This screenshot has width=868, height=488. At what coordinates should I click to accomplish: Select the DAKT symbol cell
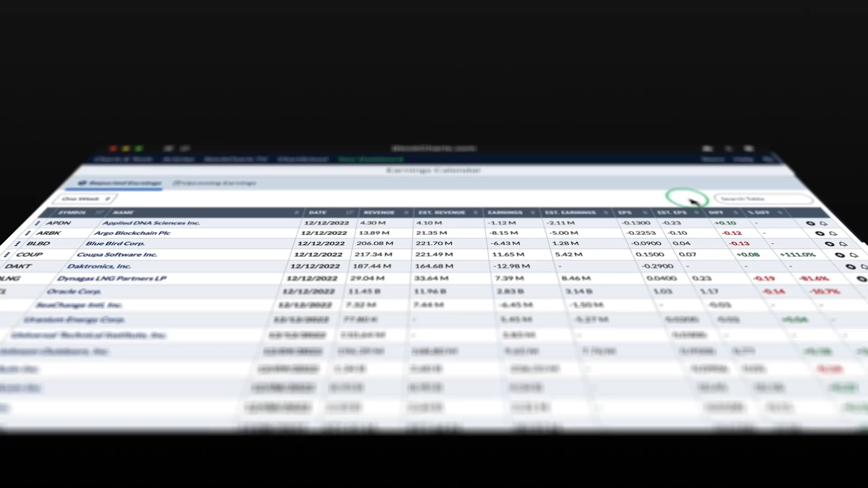click(x=18, y=267)
